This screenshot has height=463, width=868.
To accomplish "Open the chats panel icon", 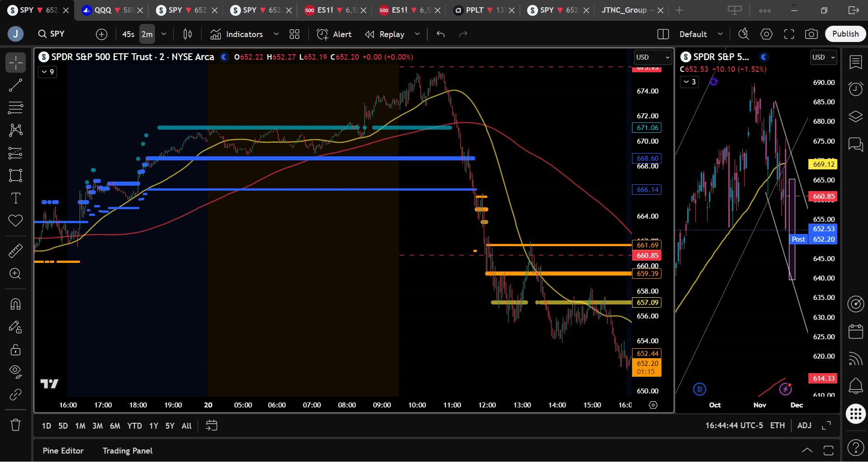I will (855, 145).
